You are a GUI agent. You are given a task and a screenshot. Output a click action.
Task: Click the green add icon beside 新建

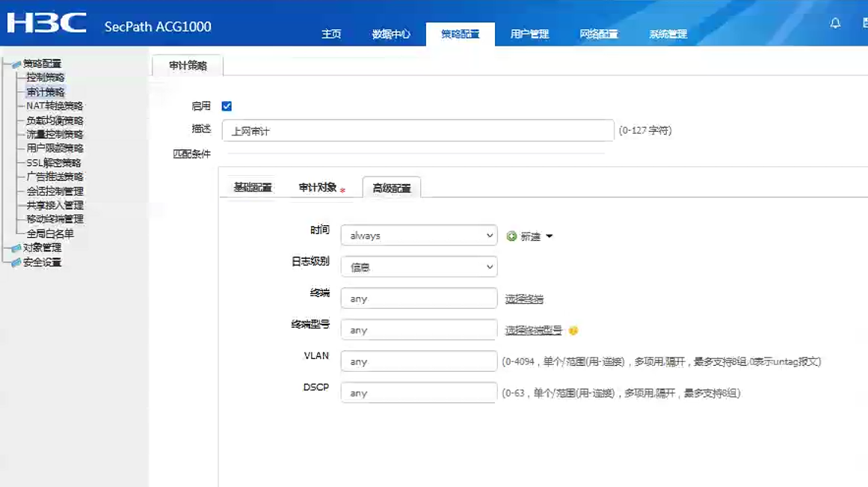[x=511, y=236]
